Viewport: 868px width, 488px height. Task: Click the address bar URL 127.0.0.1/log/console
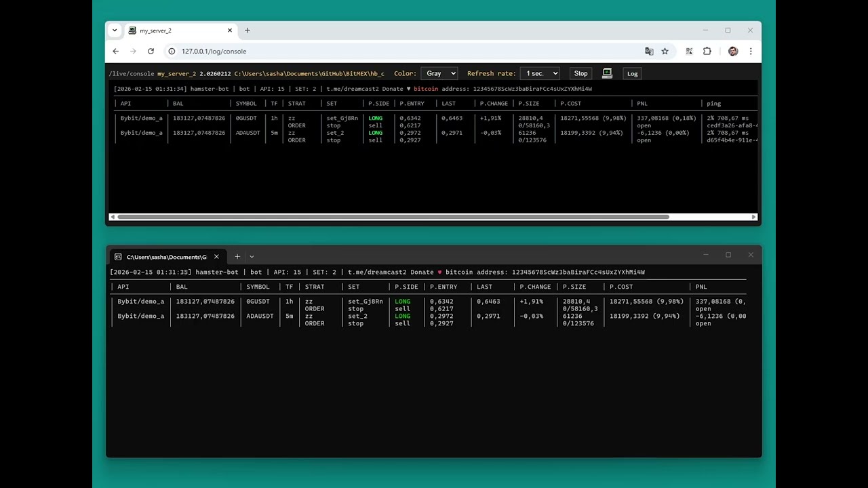coord(214,52)
